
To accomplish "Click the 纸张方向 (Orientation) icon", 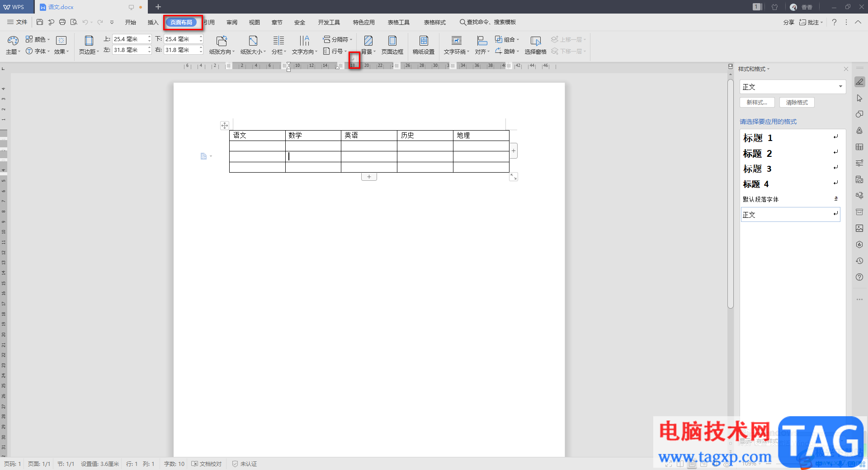I will coord(222,41).
